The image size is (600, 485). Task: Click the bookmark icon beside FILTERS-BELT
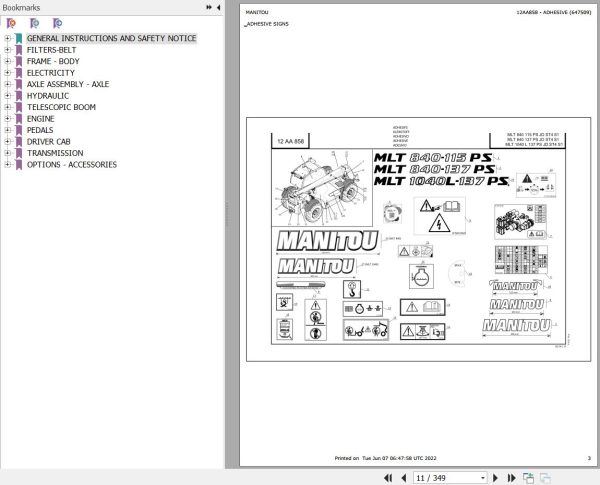[x=19, y=50]
